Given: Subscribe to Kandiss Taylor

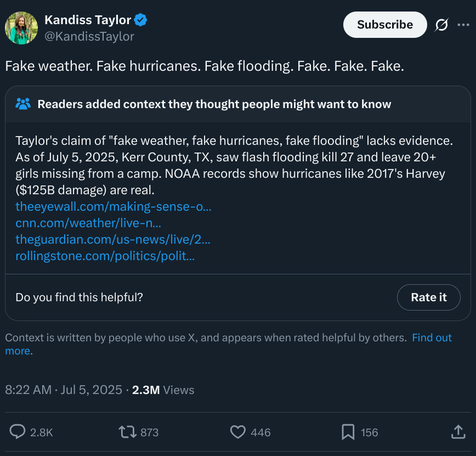Looking at the screenshot, I should click(x=385, y=25).
